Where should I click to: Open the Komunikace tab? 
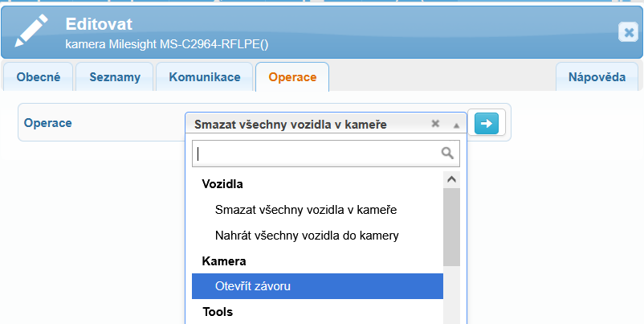(x=205, y=77)
